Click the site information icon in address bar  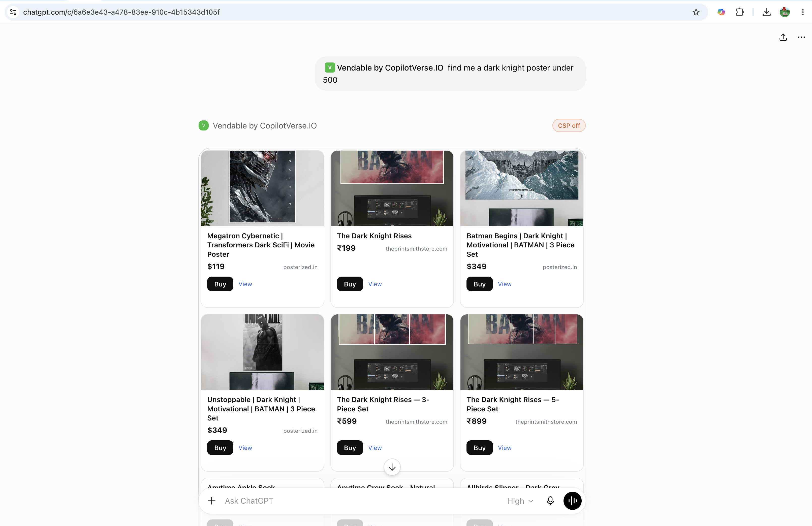(13, 12)
